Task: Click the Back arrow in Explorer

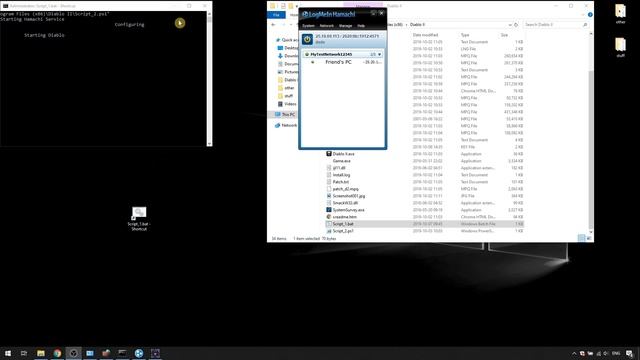Action: (x=273, y=25)
